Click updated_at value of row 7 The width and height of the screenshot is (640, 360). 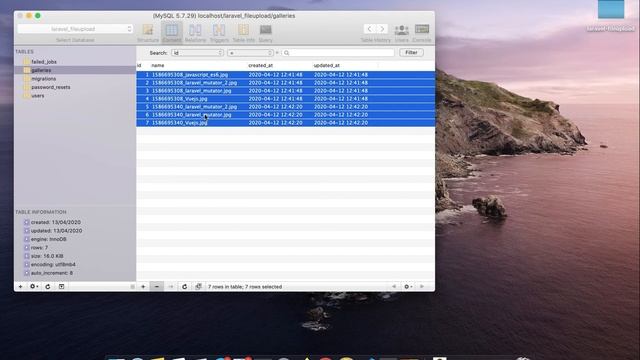[x=341, y=122]
